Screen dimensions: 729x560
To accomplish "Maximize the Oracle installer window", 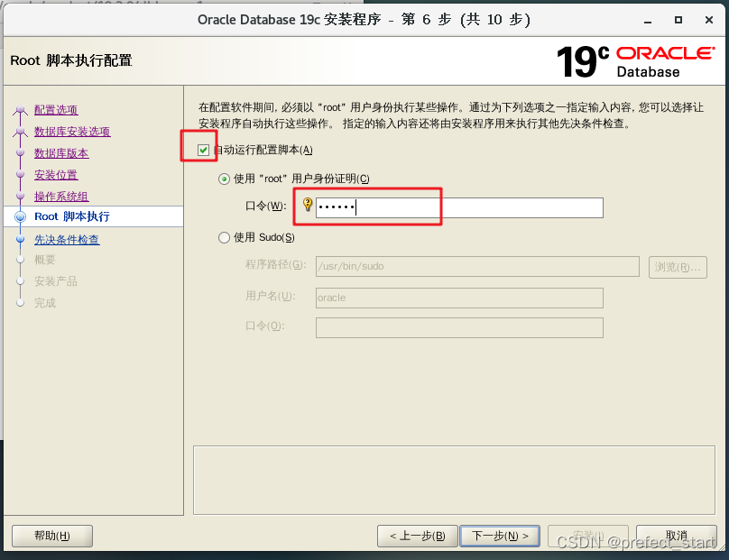I will [678, 20].
